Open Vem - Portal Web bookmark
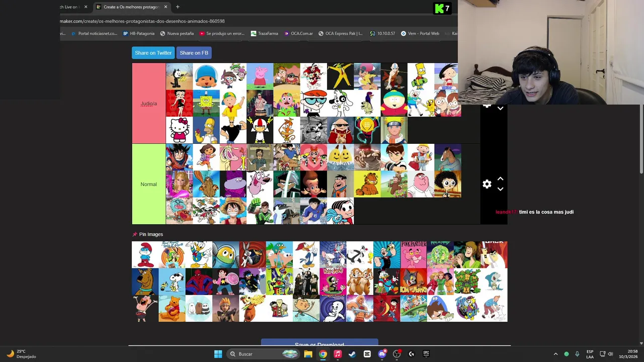 [420, 34]
